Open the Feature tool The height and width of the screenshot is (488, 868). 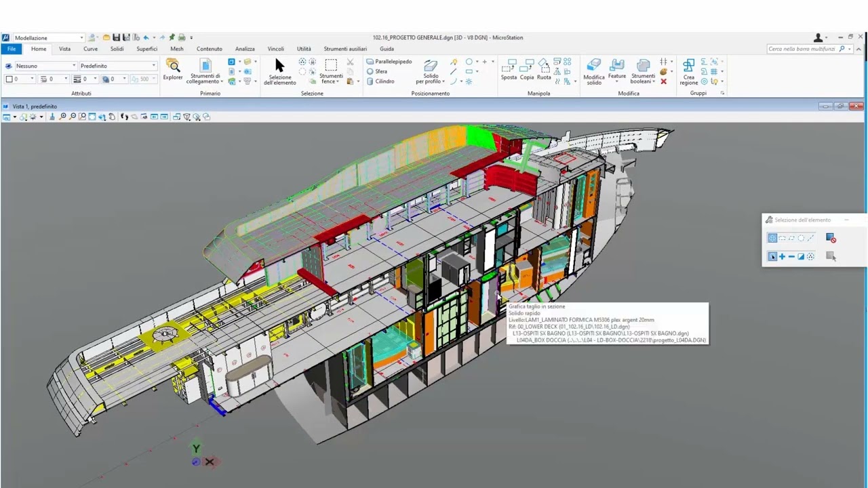click(617, 70)
